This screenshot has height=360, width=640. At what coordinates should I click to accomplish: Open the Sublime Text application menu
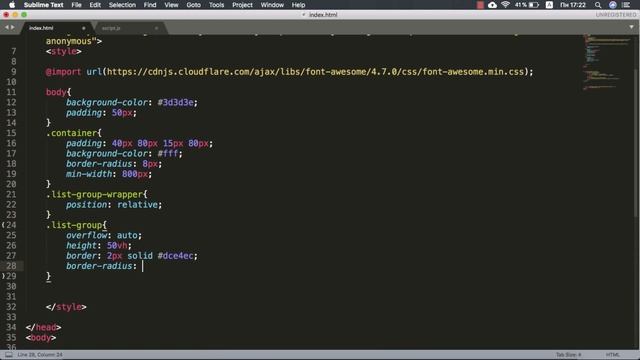43,5
